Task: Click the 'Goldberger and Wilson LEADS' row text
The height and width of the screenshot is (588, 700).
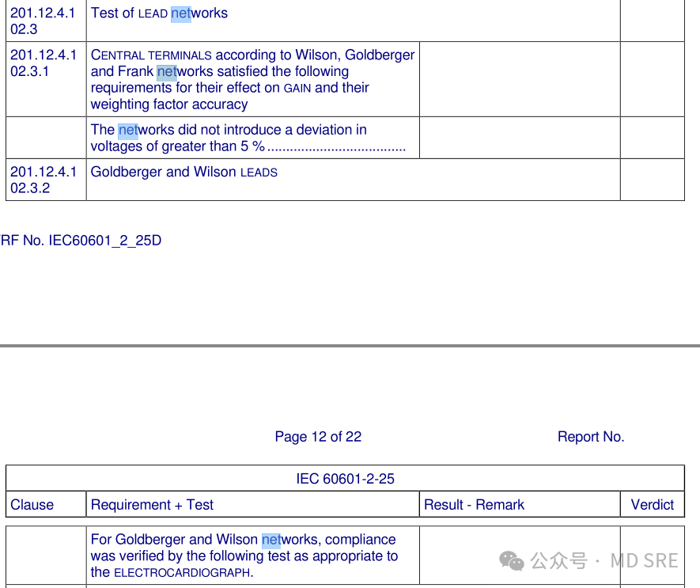Action: click(x=184, y=173)
